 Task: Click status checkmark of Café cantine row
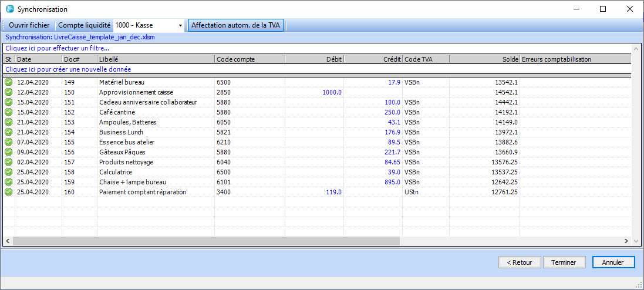[8, 112]
